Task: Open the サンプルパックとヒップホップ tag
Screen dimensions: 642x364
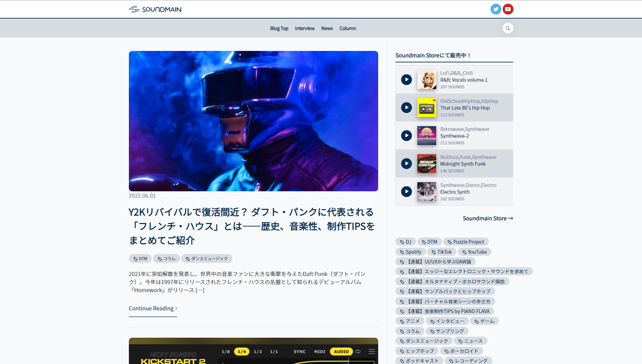Action: click(445, 291)
